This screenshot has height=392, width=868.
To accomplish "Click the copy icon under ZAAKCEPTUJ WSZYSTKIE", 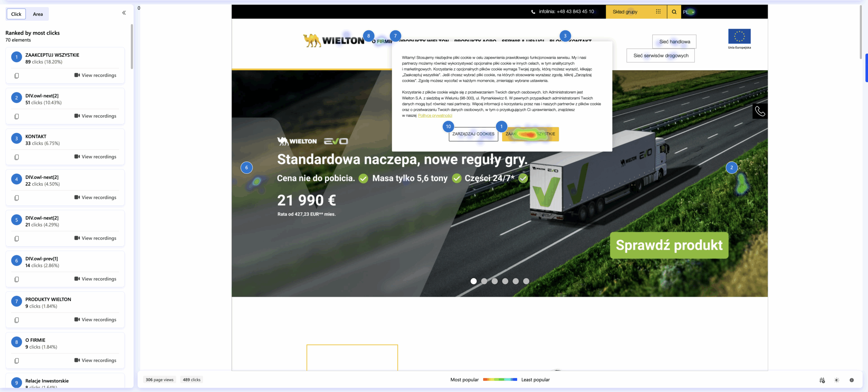I will pyautogui.click(x=17, y=76).
